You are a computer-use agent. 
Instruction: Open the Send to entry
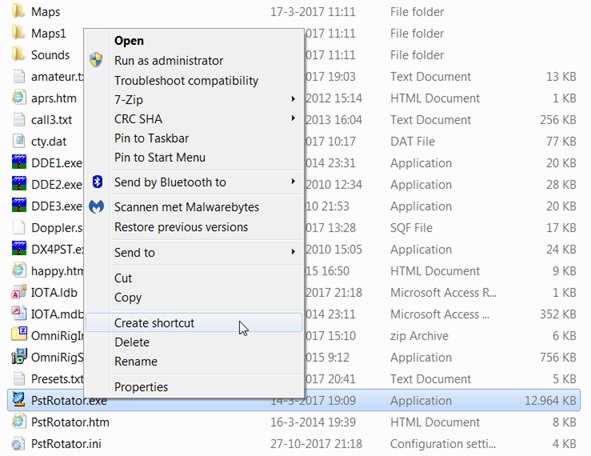135,252
